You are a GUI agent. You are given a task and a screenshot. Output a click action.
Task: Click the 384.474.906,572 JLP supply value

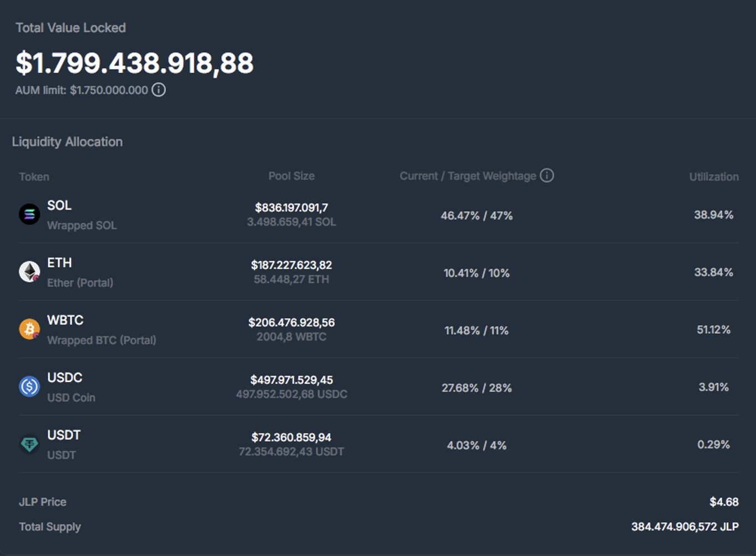point(685,527)
